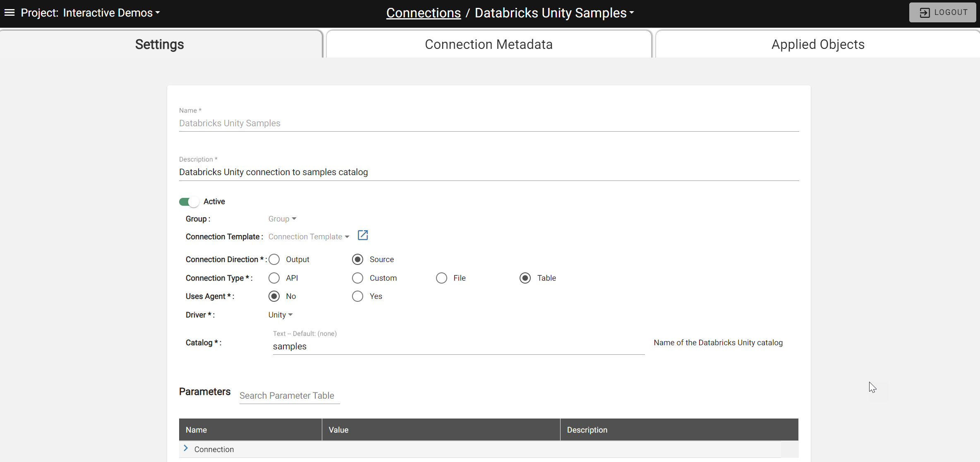Click the Logout button
This screenshot has width=980, height=462.
[943, 12]
